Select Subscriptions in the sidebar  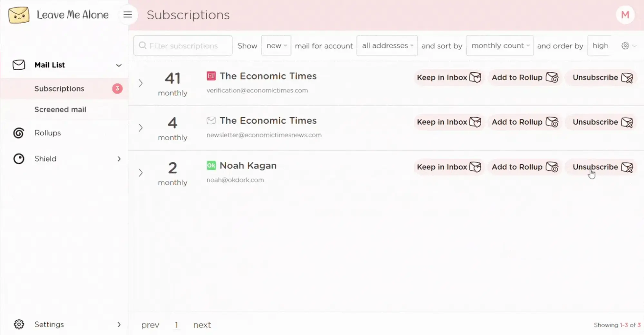coord(59,89)
